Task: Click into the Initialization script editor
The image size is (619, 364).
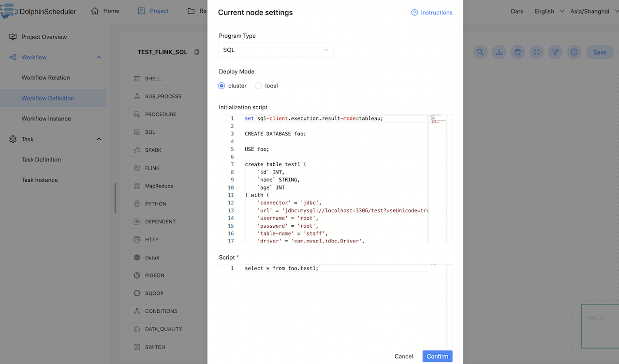Action: [x=335, y=179]
